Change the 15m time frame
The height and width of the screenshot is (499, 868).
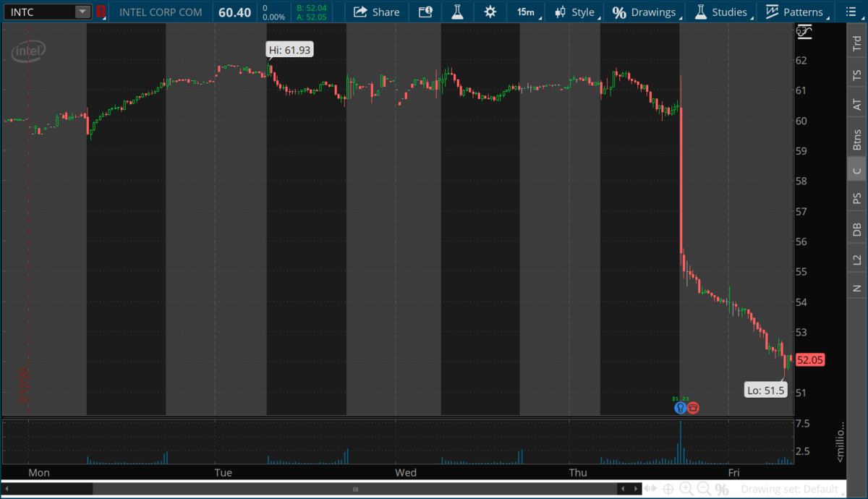[x=526, y=12]
